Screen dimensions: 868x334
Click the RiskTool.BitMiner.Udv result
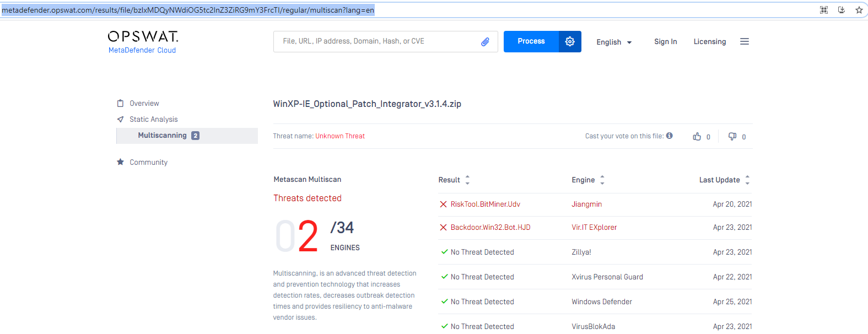(485, 204)
